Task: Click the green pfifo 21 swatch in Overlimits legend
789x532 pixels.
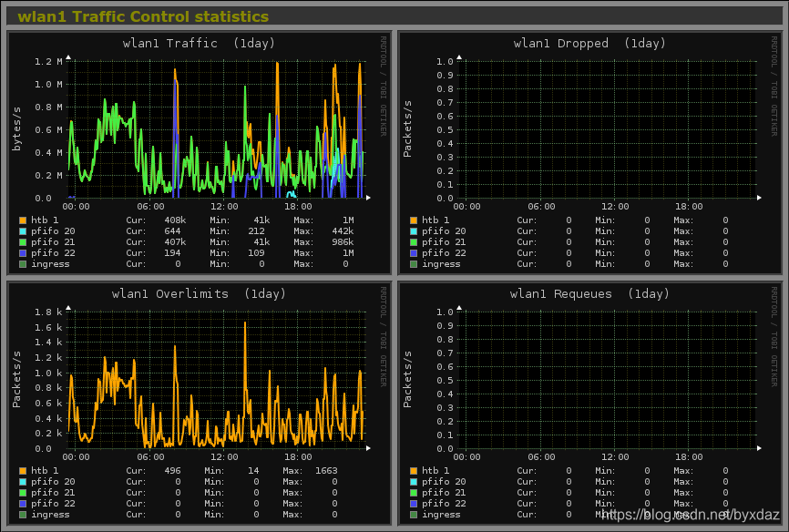Action: [x=23, y=493]
